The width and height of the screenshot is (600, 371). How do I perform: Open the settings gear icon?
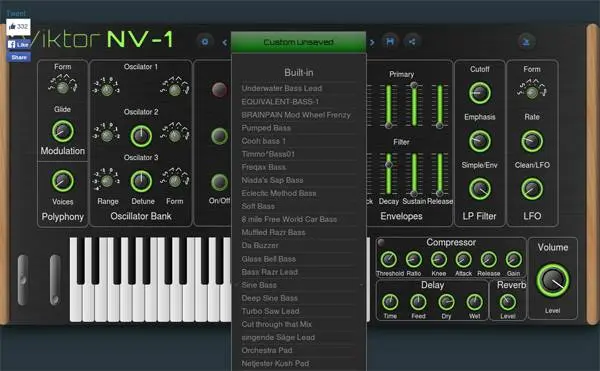pyautogui.click(x=205, y=42)
